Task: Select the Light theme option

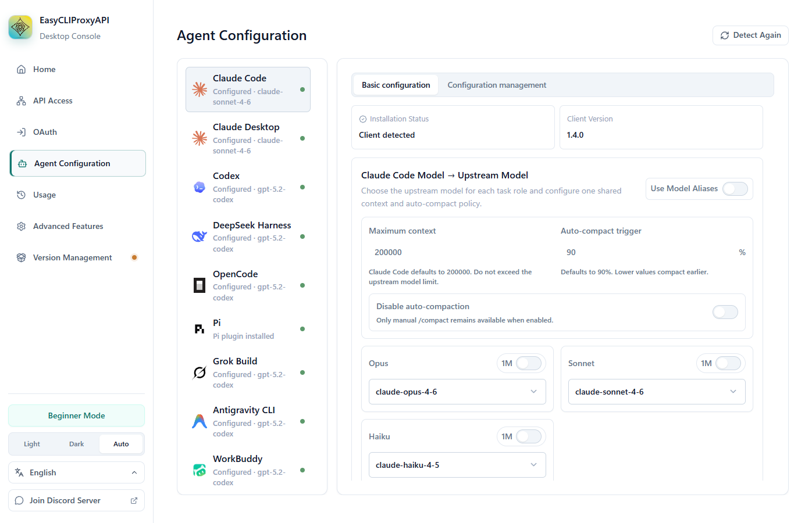Action: [x=32, y=444]
